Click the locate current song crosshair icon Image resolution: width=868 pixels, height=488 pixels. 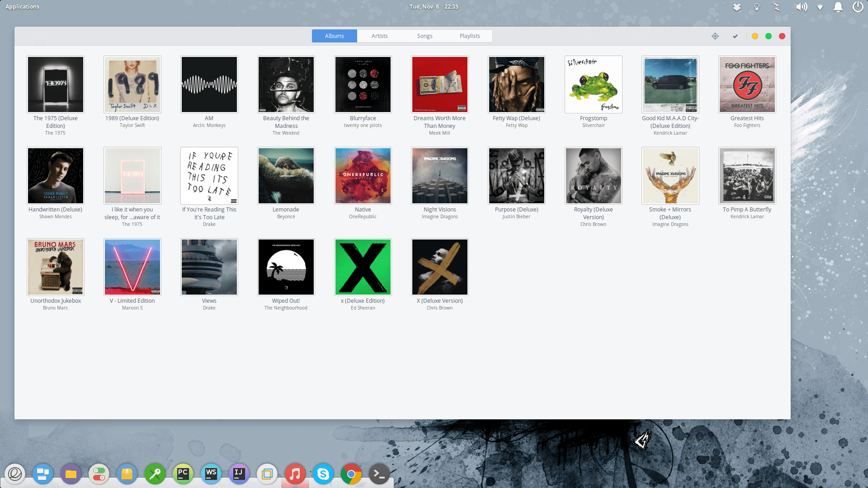715,36
